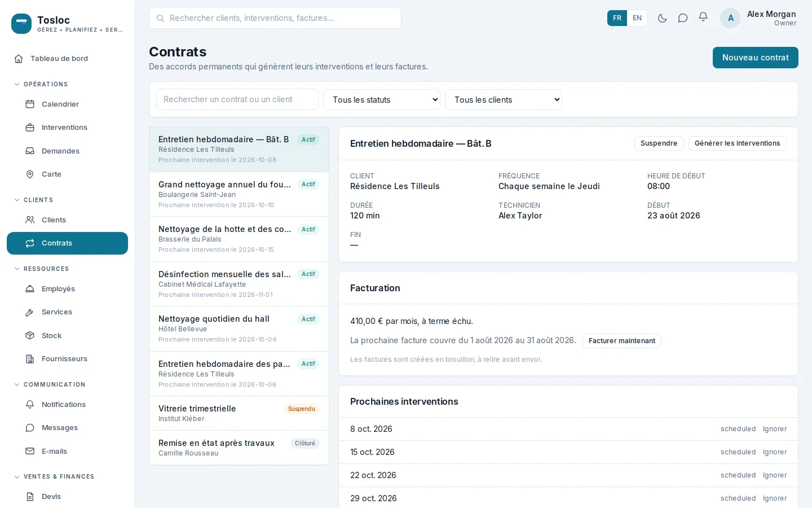Viewport: 812px width, 508px height.
Task: Open the notifications bell in header
Action: (x=703, y=17)
